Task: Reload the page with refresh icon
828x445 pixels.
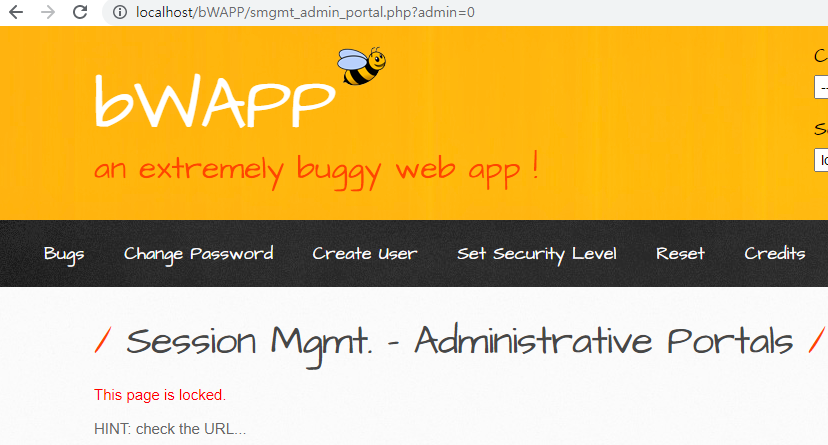Action: (x=80, y=12)
